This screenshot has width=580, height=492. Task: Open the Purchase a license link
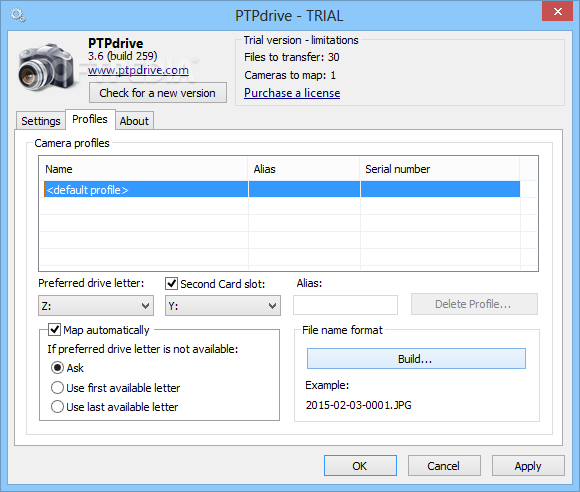pyautogui.click(x=292, y=93)
